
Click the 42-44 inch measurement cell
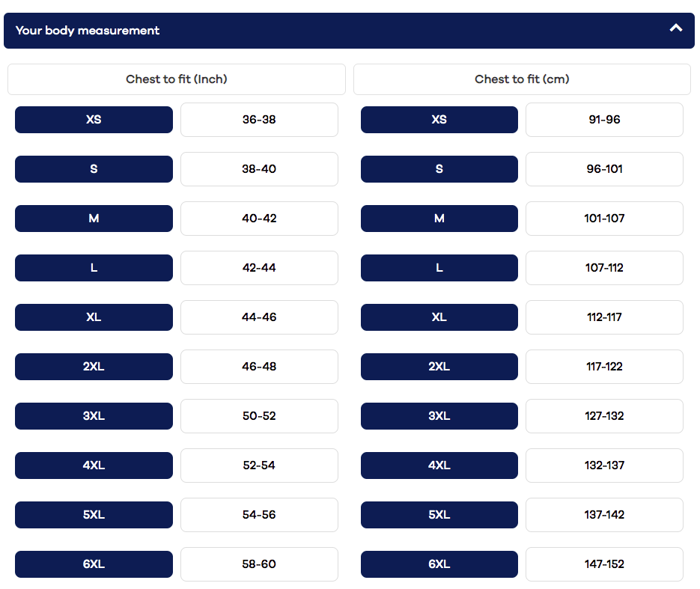pos(259,268)
